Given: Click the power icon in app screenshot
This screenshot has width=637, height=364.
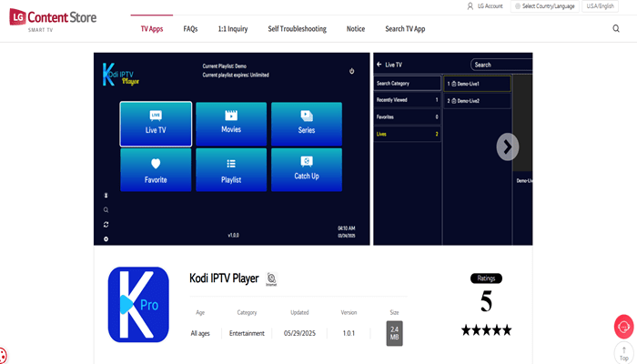Looking at the screenshot, I should pos(352,71).
